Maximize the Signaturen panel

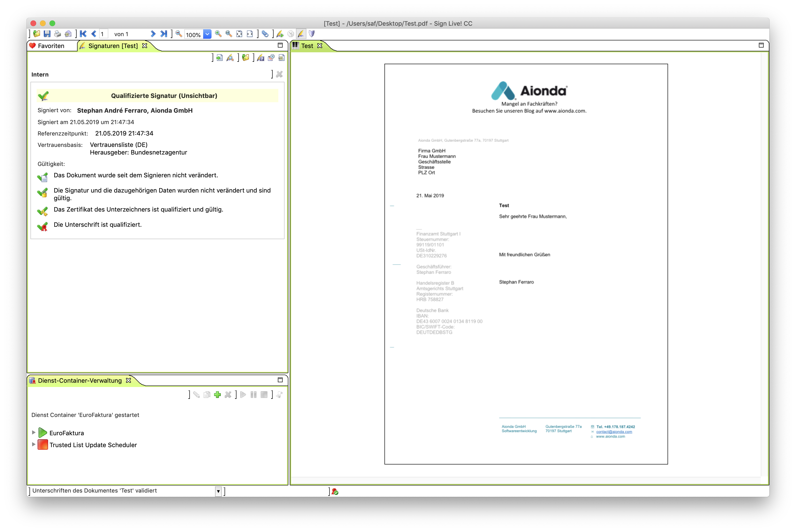(x=280, y=45)
